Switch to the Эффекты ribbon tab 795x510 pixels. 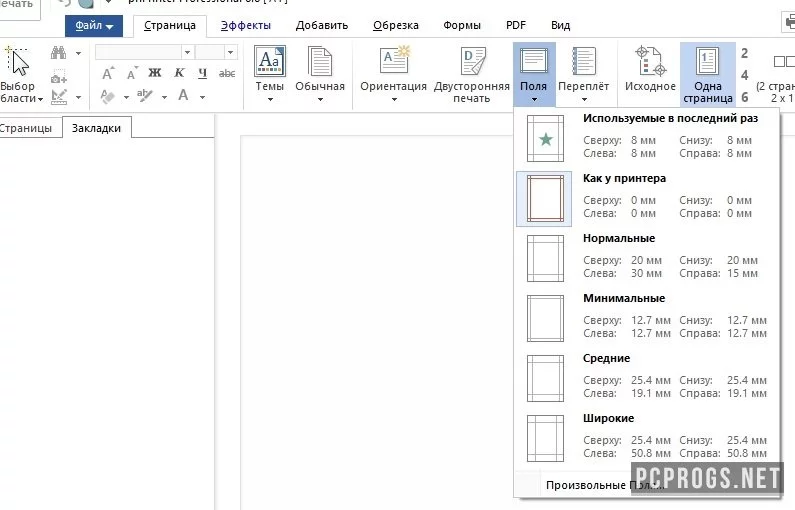[x=246, y=25]
